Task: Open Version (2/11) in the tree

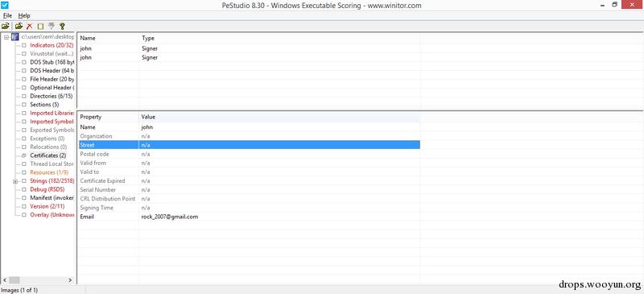Action: 47,206
